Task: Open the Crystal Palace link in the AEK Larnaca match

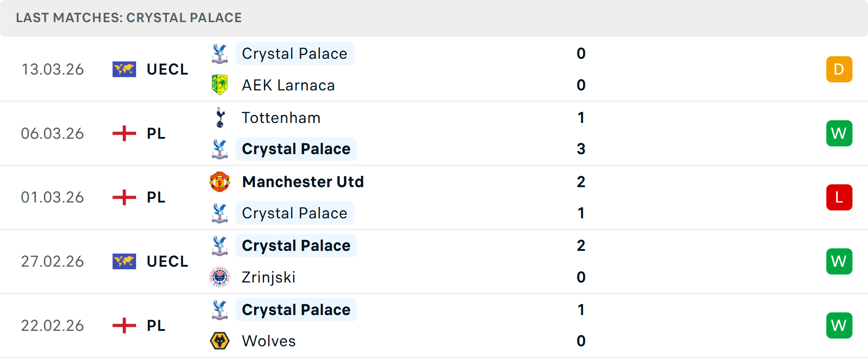Action: point(295,53)
